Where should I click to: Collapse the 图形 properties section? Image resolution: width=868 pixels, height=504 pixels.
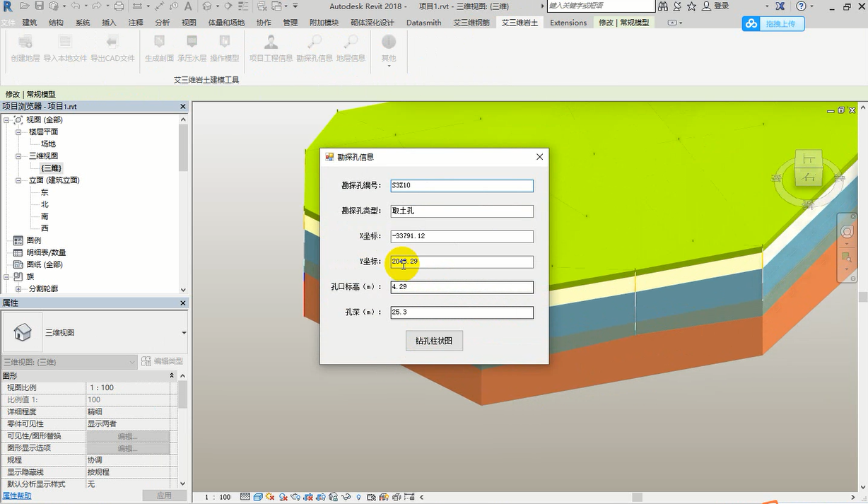coord(172,375)
